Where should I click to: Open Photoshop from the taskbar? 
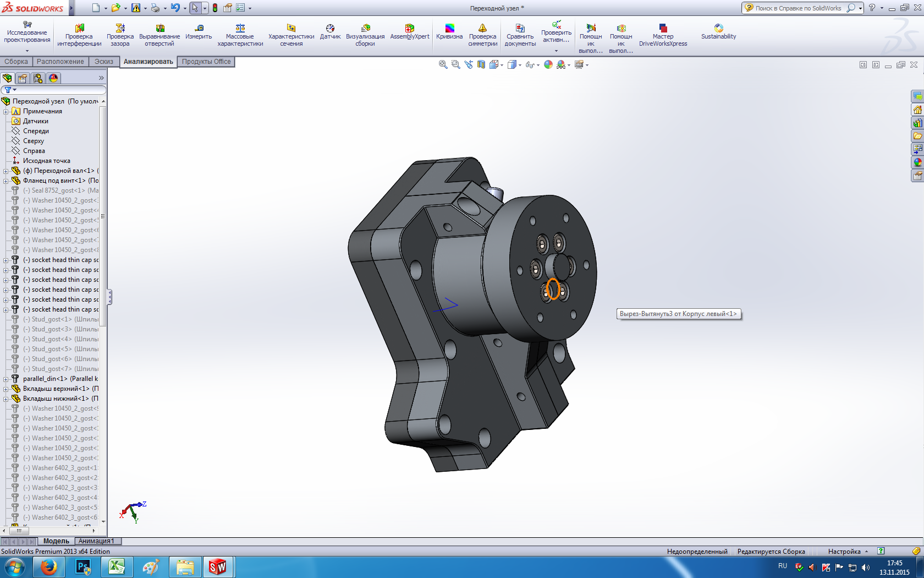82,567
